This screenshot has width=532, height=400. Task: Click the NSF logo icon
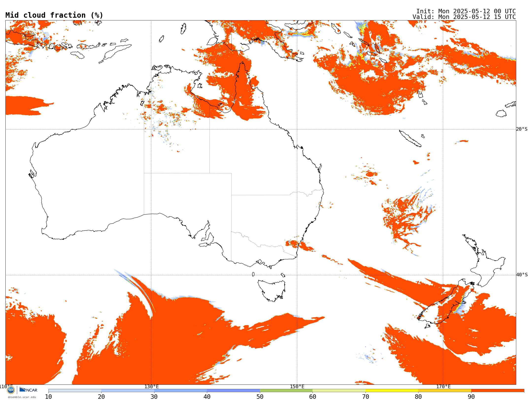point(11,390)
